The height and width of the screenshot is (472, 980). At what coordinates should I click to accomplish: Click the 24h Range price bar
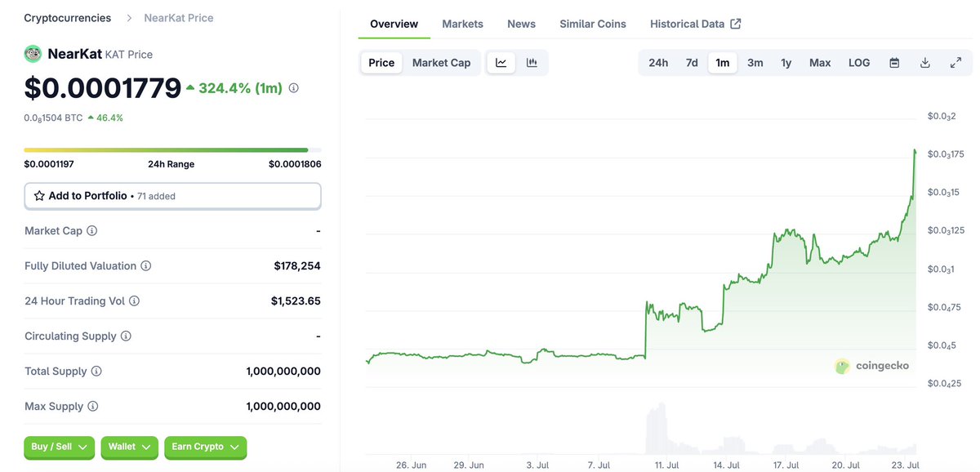pos(172,150)
